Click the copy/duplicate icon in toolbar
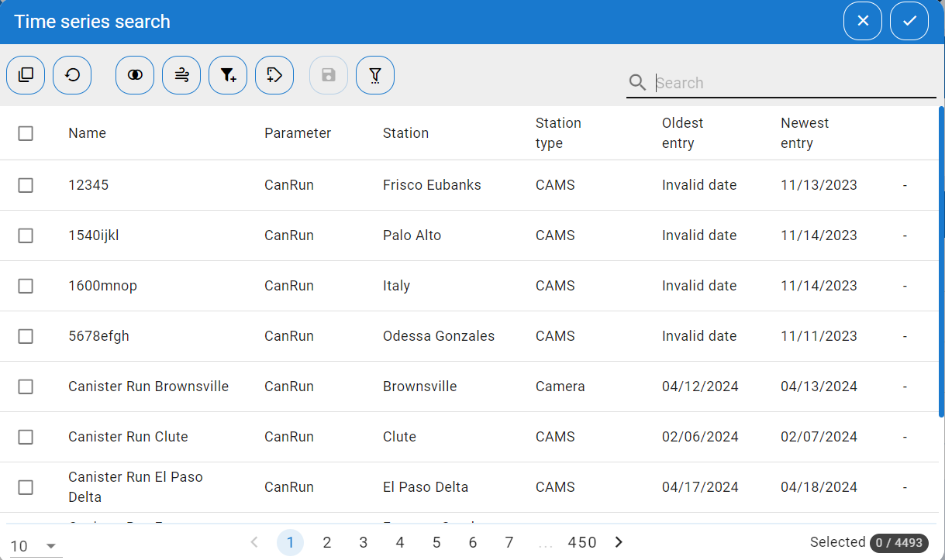The image size is (945, 560). [26, 75]
